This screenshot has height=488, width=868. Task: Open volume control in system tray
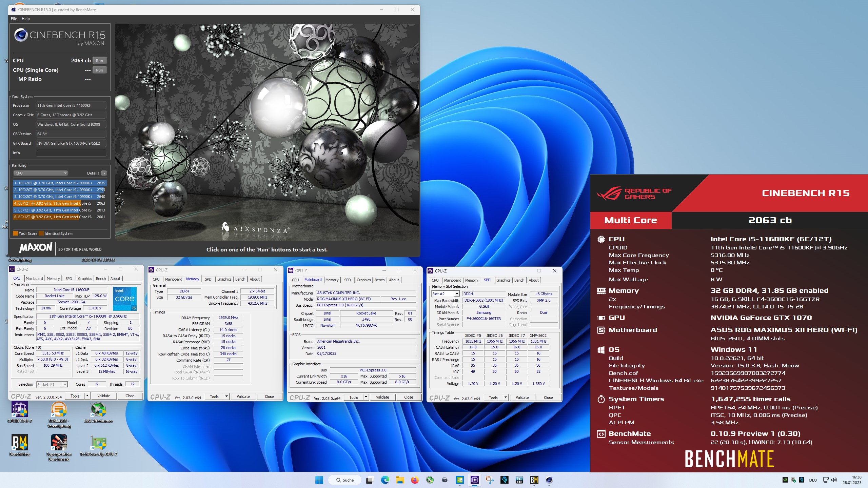[x=834, y=480]
